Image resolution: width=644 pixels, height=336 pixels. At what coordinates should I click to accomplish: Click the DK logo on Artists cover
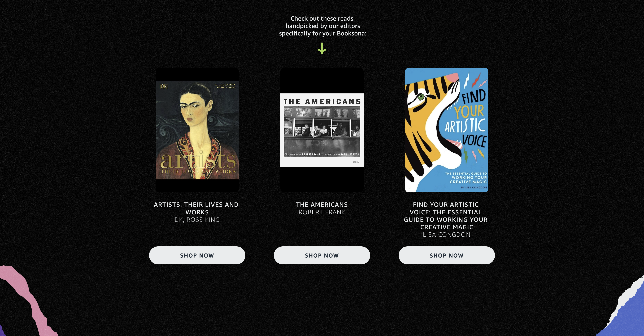[x=164, y=86]
